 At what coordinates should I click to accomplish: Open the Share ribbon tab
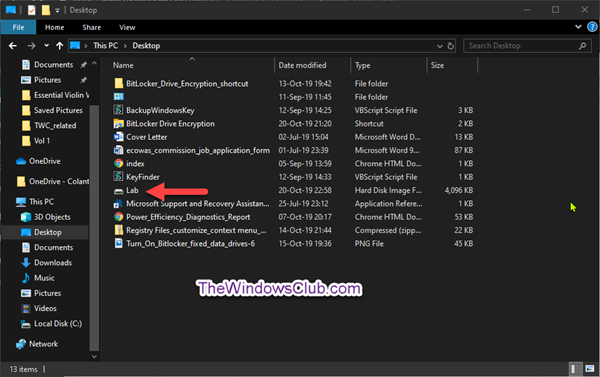point(91,27)
